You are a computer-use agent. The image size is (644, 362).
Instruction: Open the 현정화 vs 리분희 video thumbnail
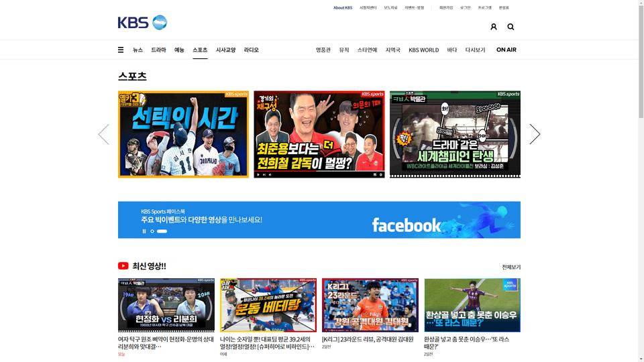pos(166,305)
